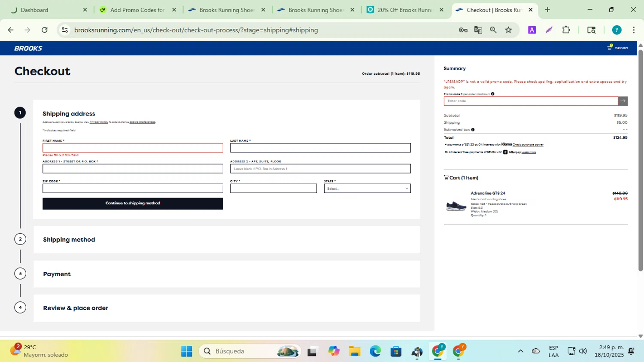The width and height of the screenshot is (644, 362).
Task: Close the Dashboard tab
Action: click(85, 10)
